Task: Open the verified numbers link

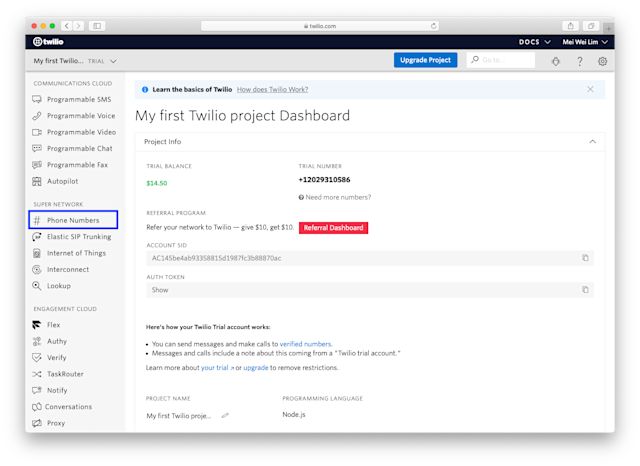Action: point(306,344)
